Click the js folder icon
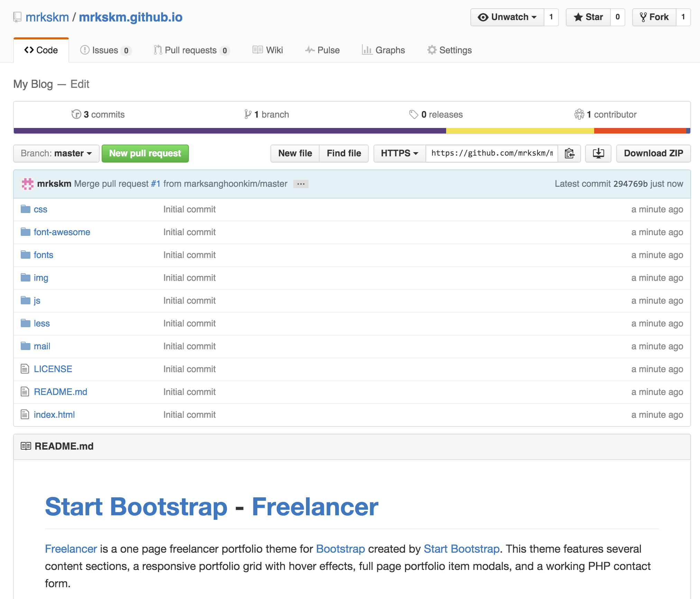This screenshot has width=700, height=599. pyautogui.click(x=25, y=300)
